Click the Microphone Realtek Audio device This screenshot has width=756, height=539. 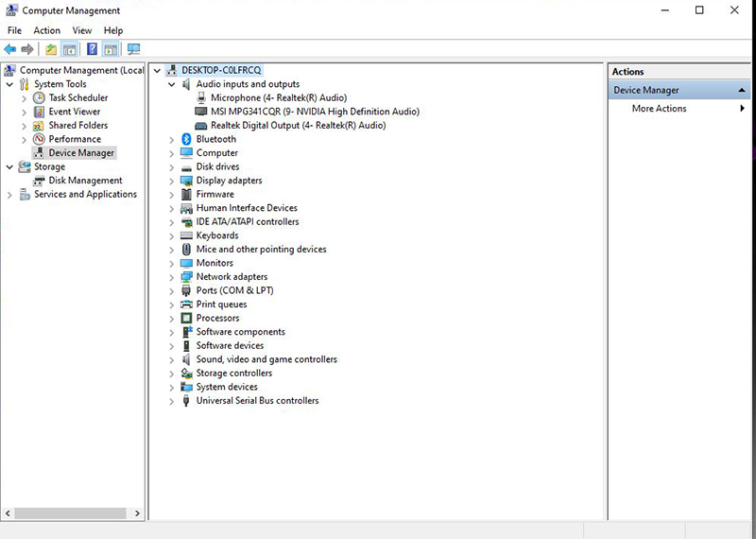(278, 97)
